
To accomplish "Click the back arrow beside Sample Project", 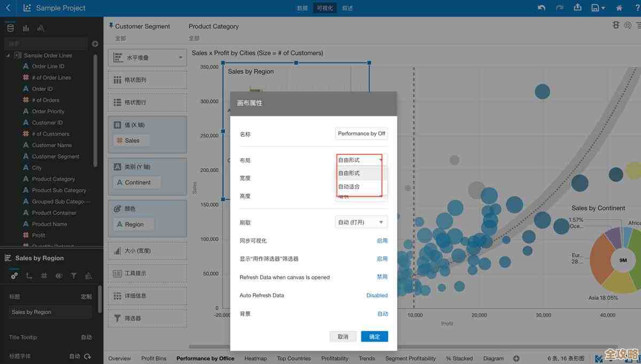I will pyautogui.click(x=7, y=8).
